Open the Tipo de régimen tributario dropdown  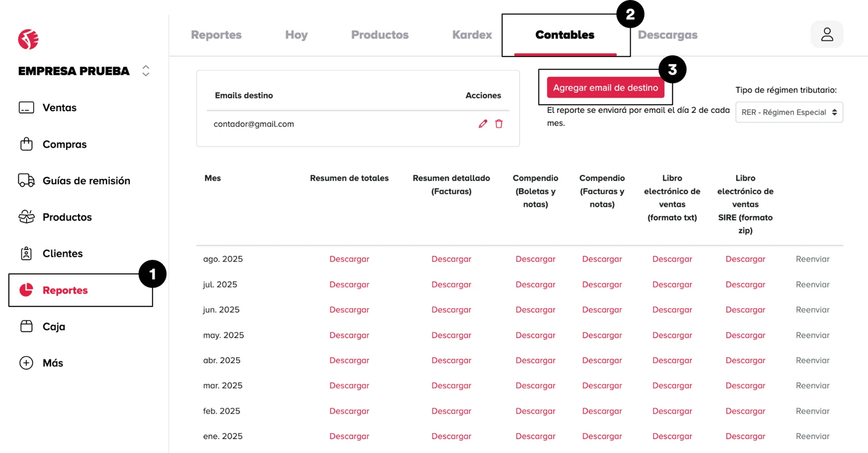coord(789,112)
